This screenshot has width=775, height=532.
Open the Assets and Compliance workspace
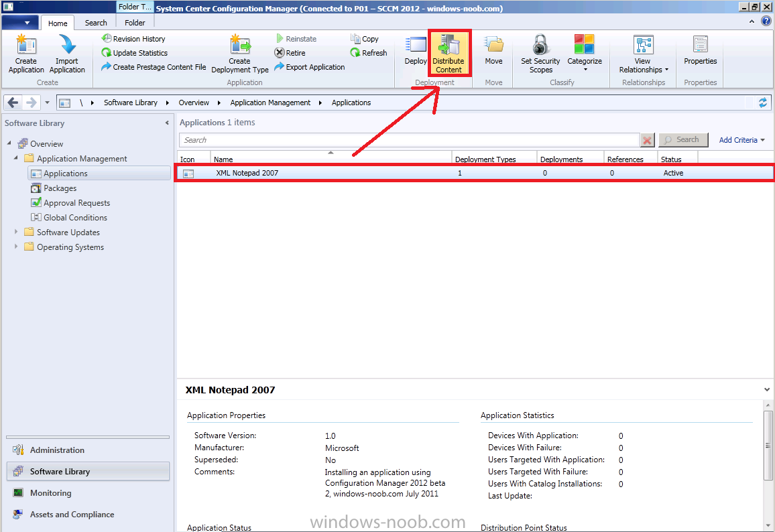pos(88,514)
